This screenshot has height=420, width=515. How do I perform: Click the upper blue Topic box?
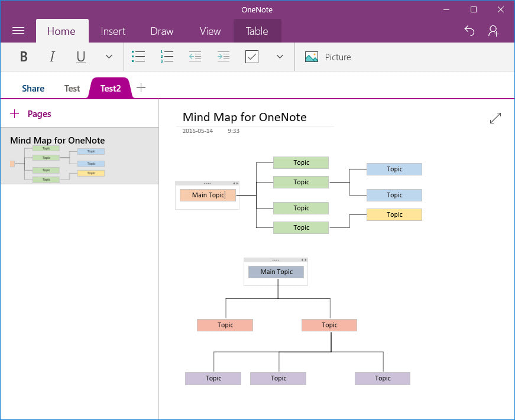(394, 170)
